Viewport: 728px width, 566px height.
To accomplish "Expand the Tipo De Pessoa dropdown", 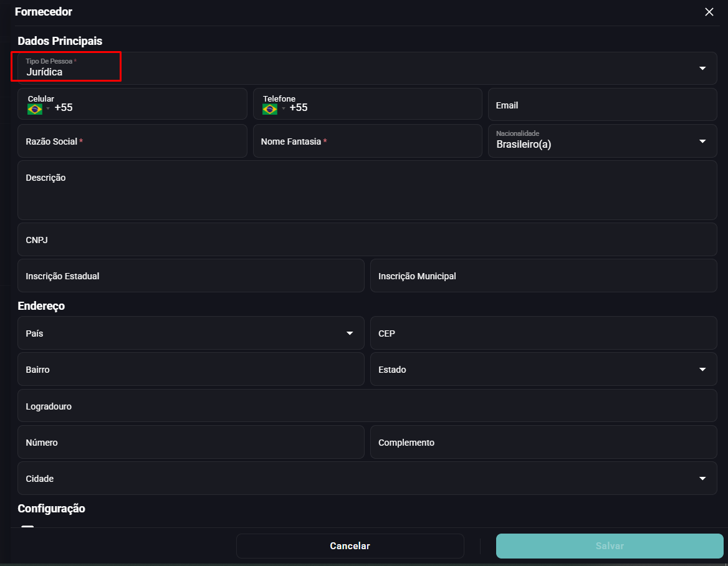I will pyautogui.click(x=702, y=68).
